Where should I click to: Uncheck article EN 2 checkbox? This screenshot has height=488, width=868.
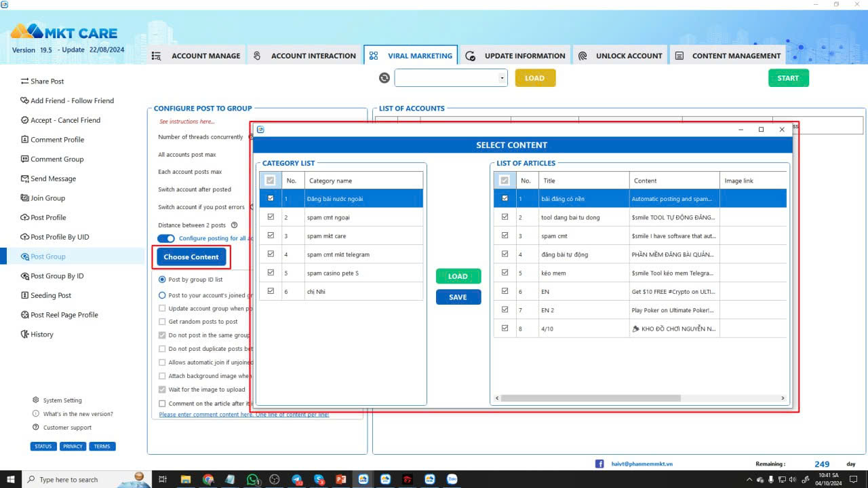505,309
